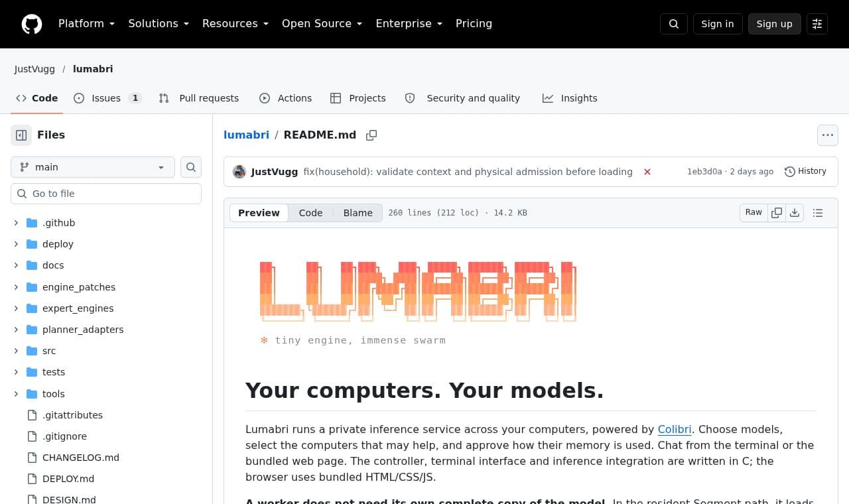Open commit 1eb3d0a
The height and width of the screenshot is (504, 849).
pos(704,172)
